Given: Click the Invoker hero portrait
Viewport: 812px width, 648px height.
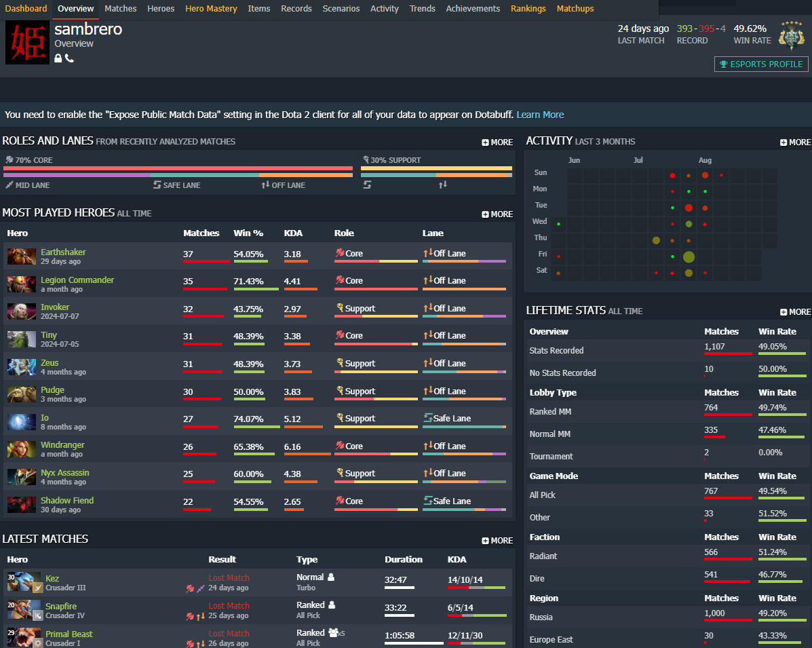Looking at the screenshot, I should pyautogui.click(x=22, y=311).
